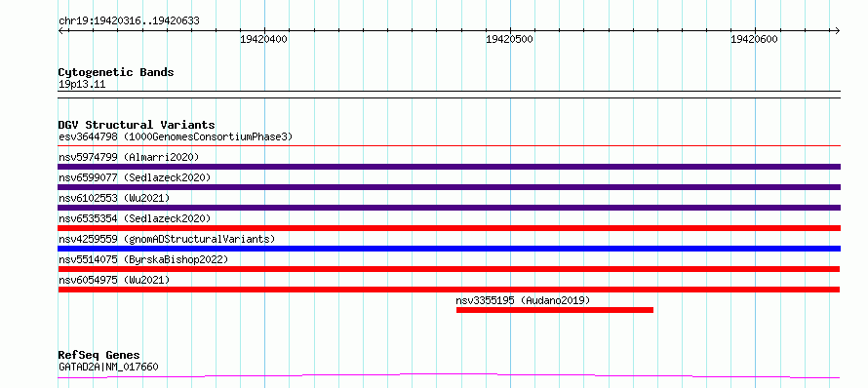Viewport: 868px width, 388px height.
Task: Click the purple bar for nsv6102553
Action: (x=449, y=208)
